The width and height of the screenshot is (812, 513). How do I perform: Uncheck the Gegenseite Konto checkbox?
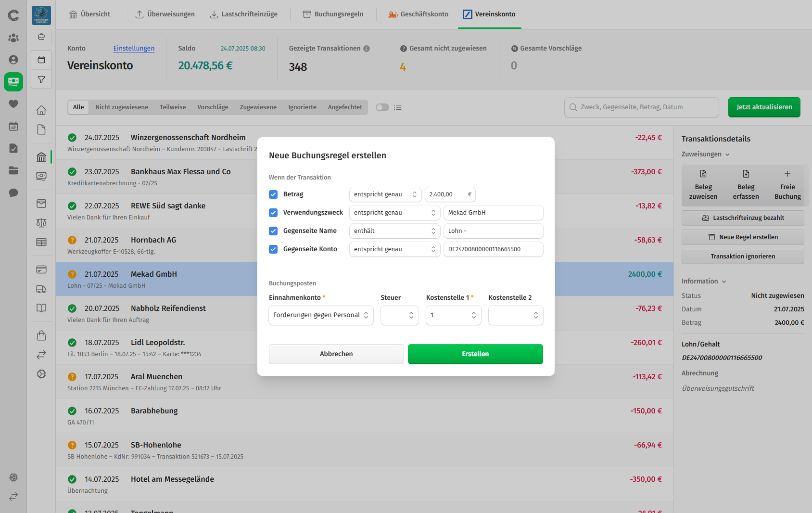273,249
